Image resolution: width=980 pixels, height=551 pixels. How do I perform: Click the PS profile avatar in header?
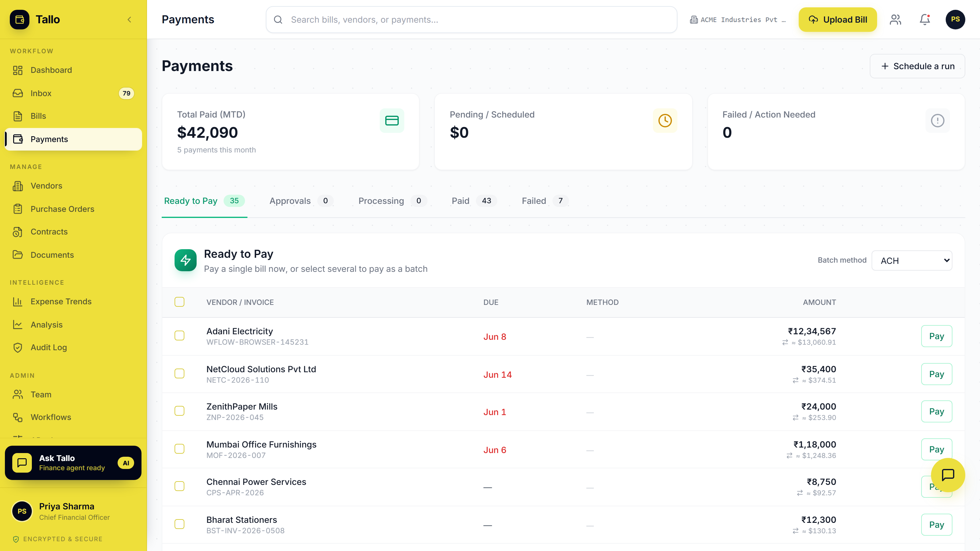[x=955, y=19]
